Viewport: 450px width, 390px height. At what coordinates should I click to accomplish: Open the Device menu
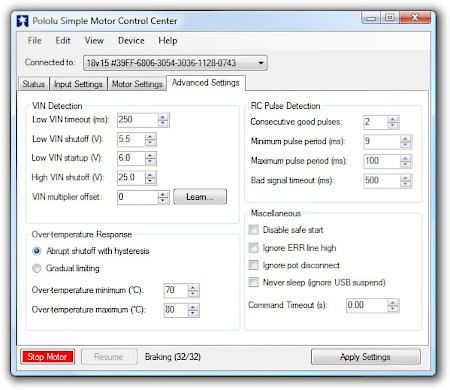pos(131,41)
